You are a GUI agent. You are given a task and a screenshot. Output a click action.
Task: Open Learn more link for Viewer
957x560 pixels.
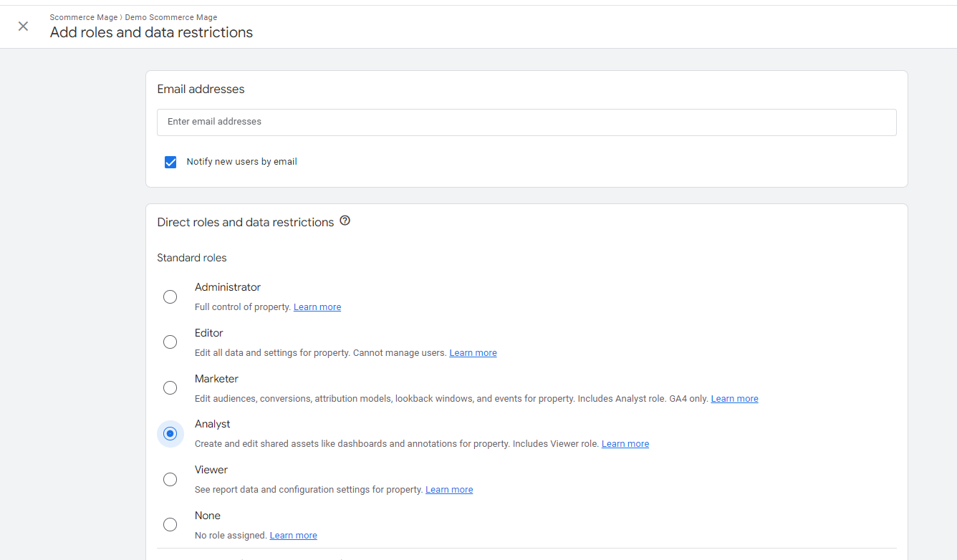coord(449,490)
